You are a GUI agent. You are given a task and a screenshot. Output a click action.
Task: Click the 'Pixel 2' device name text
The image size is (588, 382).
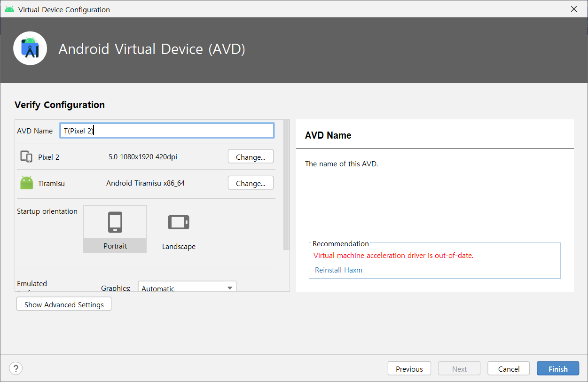[x=49, y=157]
